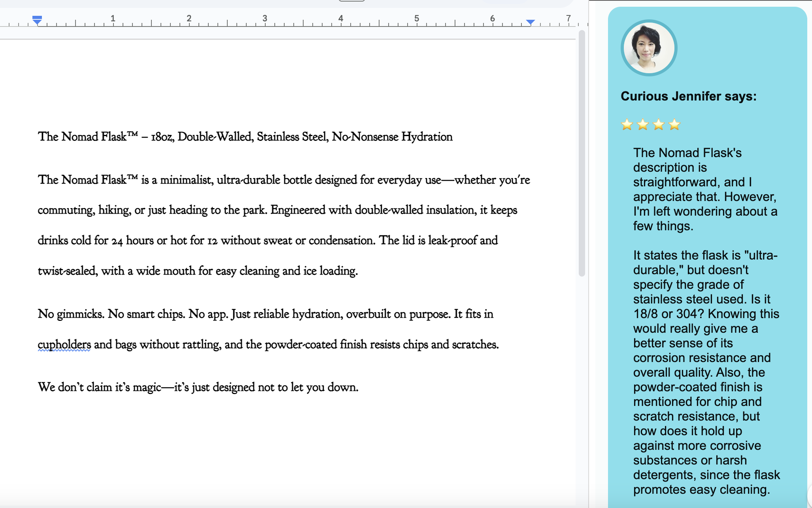Click the second gold star rating
The width and height of the screenshot is (812, 508).
pyautogui.click(x=643, y=125)
